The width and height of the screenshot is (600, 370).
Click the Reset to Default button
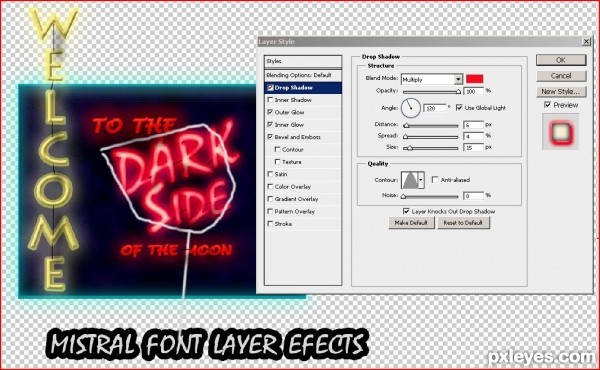tap(463, 223)
